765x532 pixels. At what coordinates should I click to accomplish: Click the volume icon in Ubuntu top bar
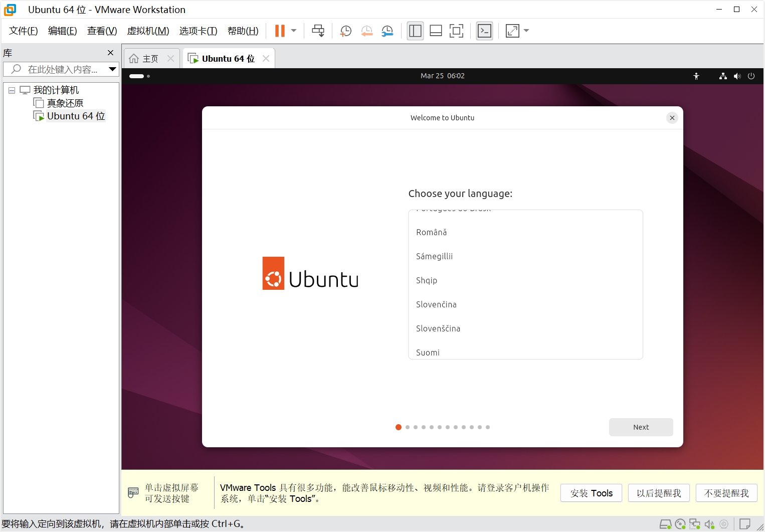[737, 76]
